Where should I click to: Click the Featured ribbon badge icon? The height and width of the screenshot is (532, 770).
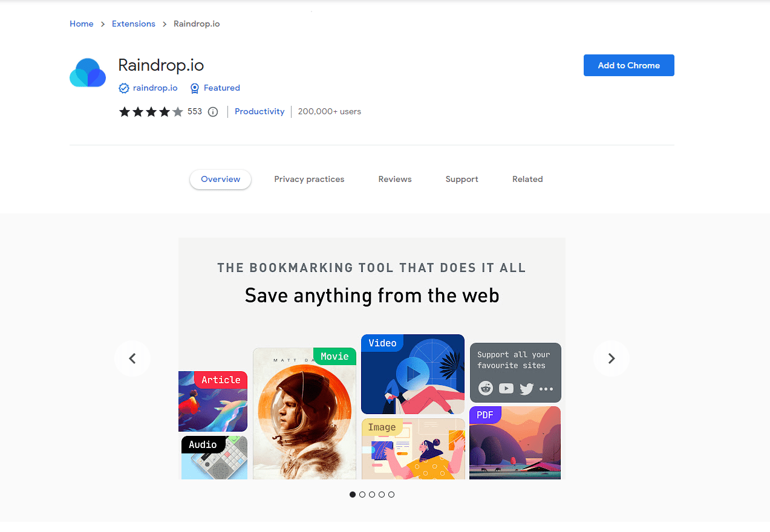click(194, 88)
